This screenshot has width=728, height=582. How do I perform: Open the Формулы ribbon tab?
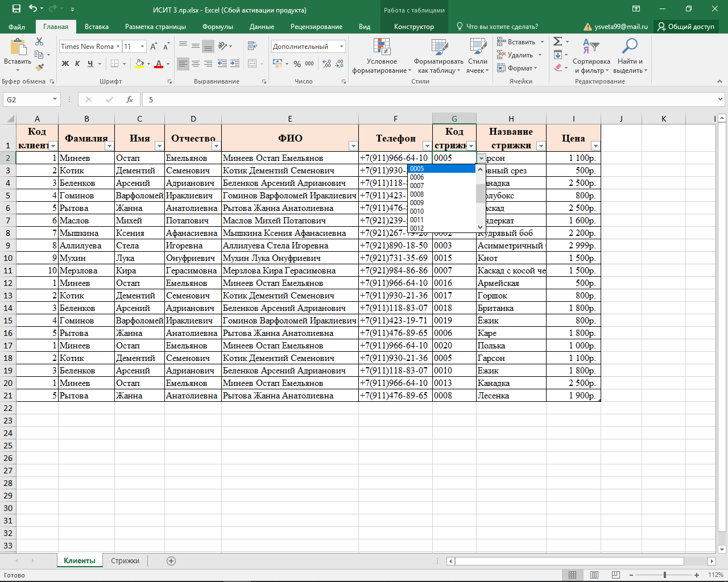click(217, 27)
